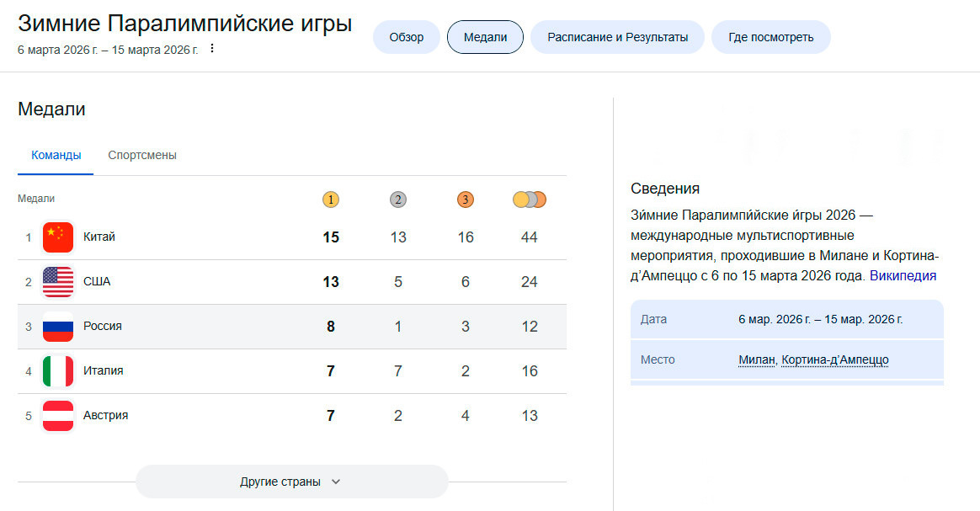Switch to the Команды tab
The height and width of the screenshot is (511, 980).
[x=55, y=155]
